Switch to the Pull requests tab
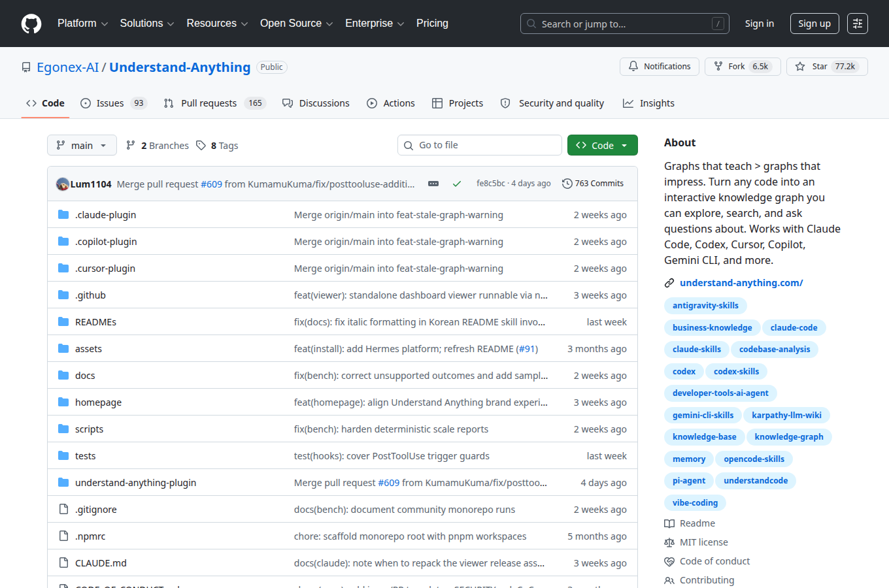 pos(214,103)
